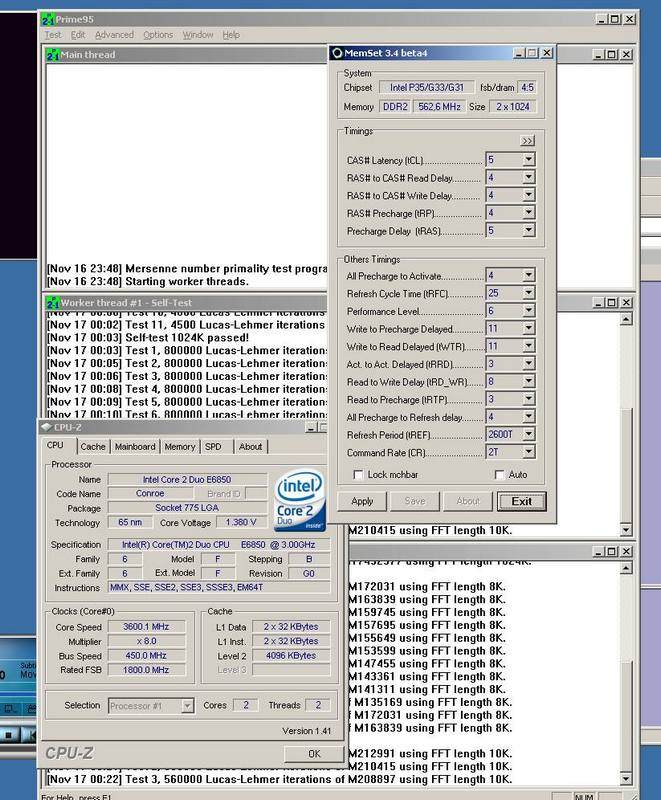Click the Intel Core 2 Duo logo
The image size is (661, 800).
(x=300, y=500)
